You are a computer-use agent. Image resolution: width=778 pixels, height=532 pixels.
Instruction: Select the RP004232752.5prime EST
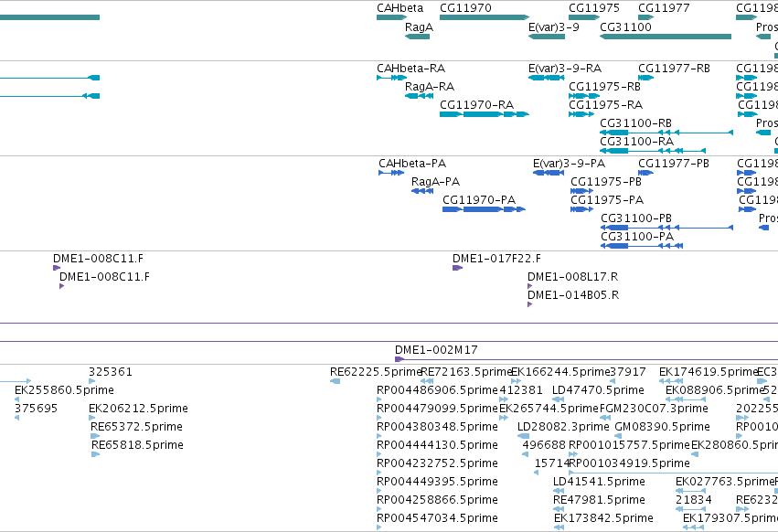(x=379, y=473)
